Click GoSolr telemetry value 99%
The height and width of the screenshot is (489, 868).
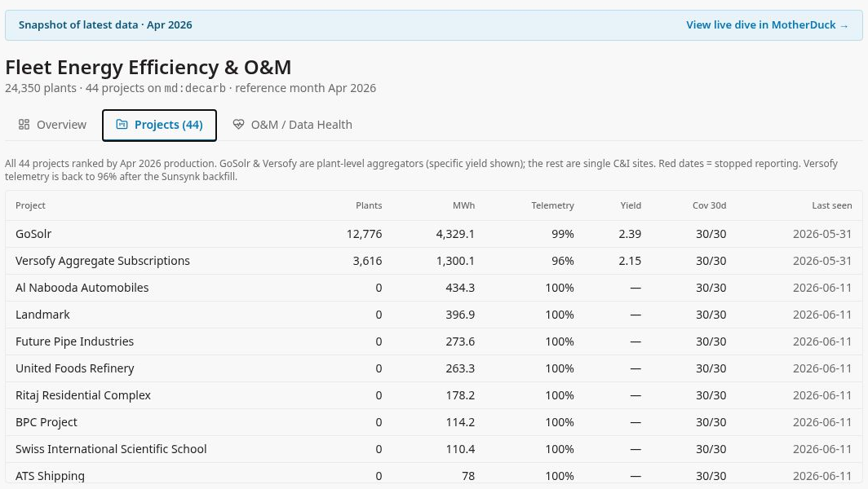tap(562, 234)
